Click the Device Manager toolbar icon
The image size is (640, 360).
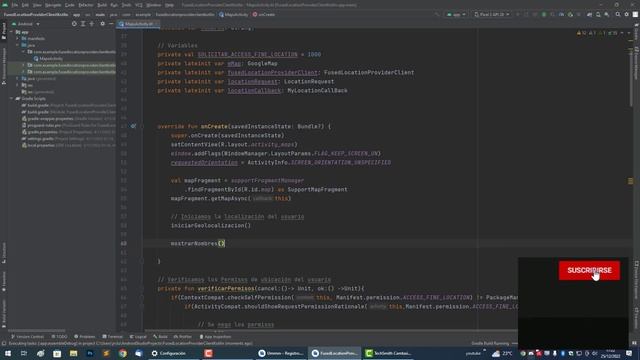click(598, 14)
